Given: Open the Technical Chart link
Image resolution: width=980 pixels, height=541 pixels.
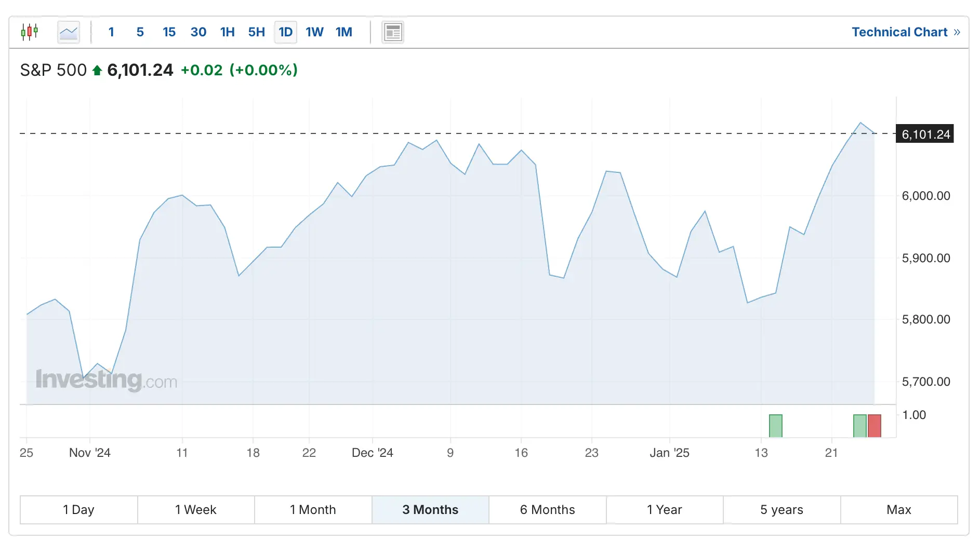Looking at the screenshot, I should (905, 32).
